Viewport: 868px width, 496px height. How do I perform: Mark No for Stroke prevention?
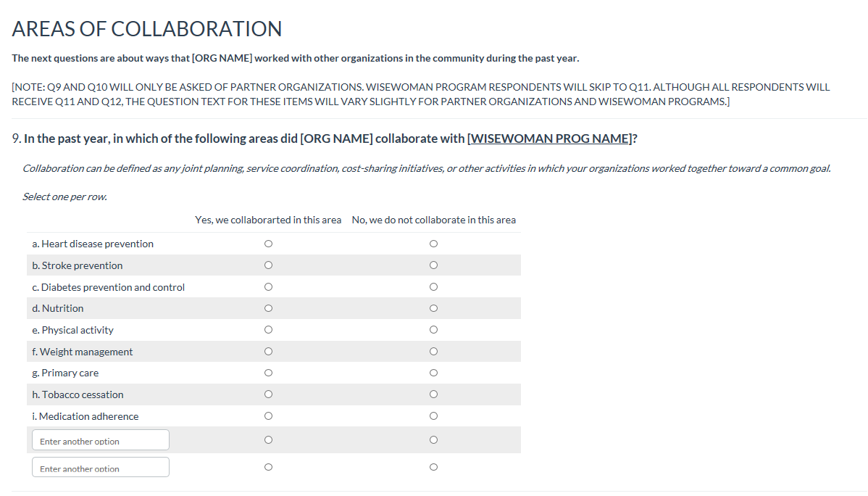(x=433, y=265)
